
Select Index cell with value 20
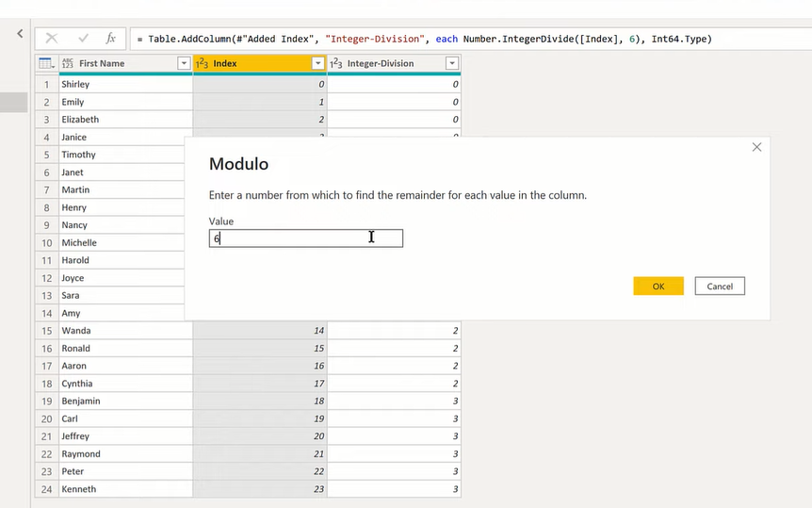coord(259,436)
